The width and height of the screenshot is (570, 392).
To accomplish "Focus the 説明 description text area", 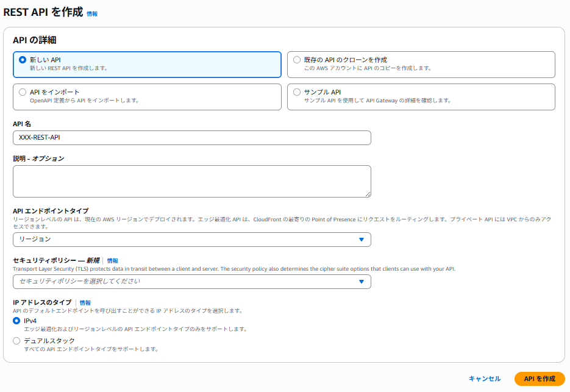I will pos(192,181).
